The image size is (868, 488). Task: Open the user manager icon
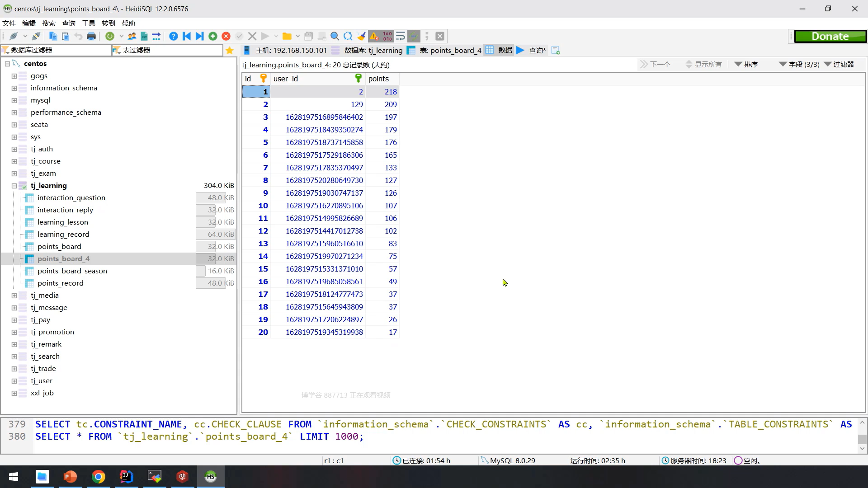(132, 36)
